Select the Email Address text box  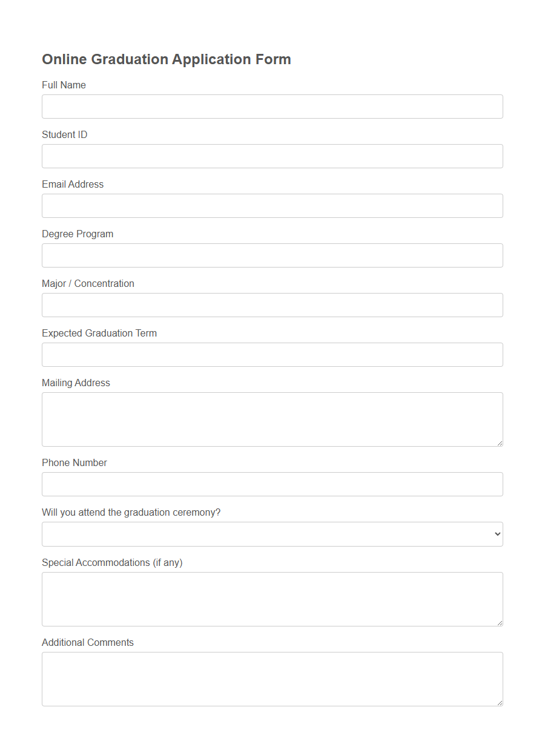[272, 206]
